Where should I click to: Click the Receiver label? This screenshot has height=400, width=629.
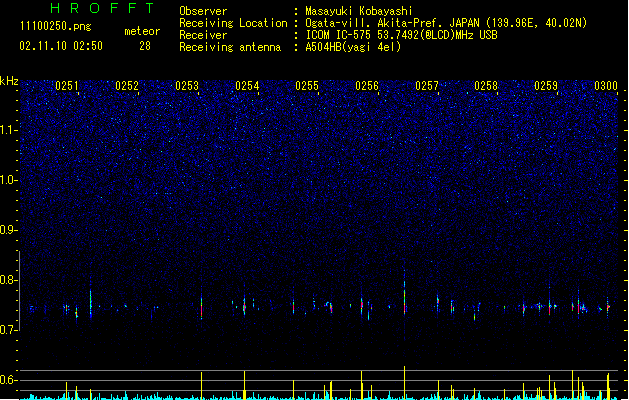coord(203,35)
